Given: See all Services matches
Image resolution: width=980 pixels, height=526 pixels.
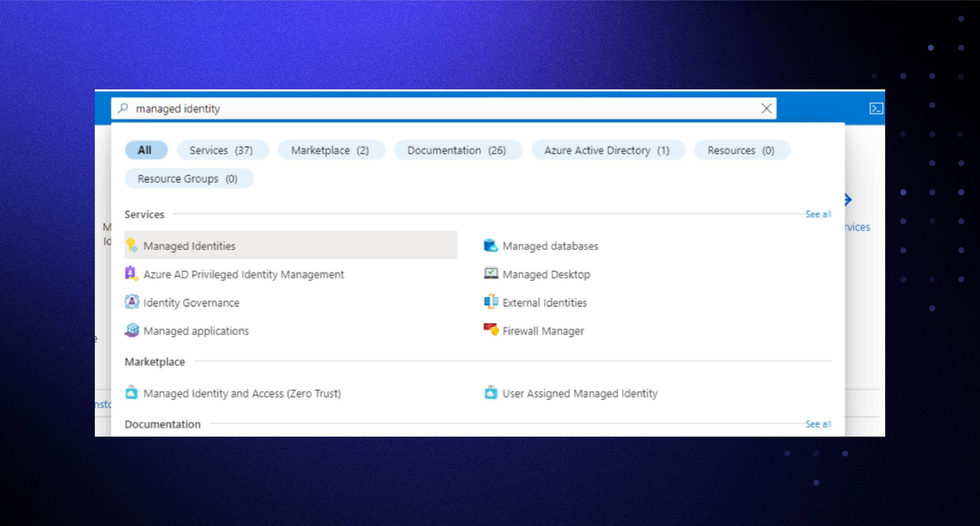Looking at the screenshot, I should pos(818,214).
